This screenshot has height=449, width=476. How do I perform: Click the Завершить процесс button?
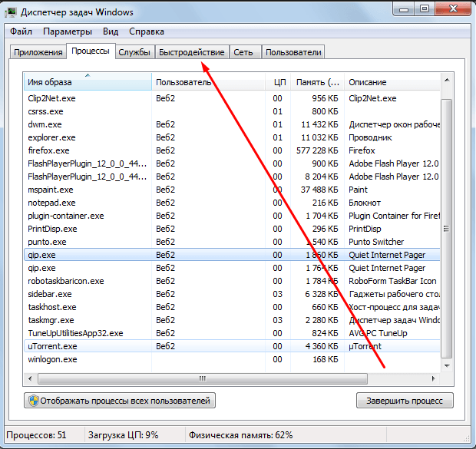click(x=405, y=401)
